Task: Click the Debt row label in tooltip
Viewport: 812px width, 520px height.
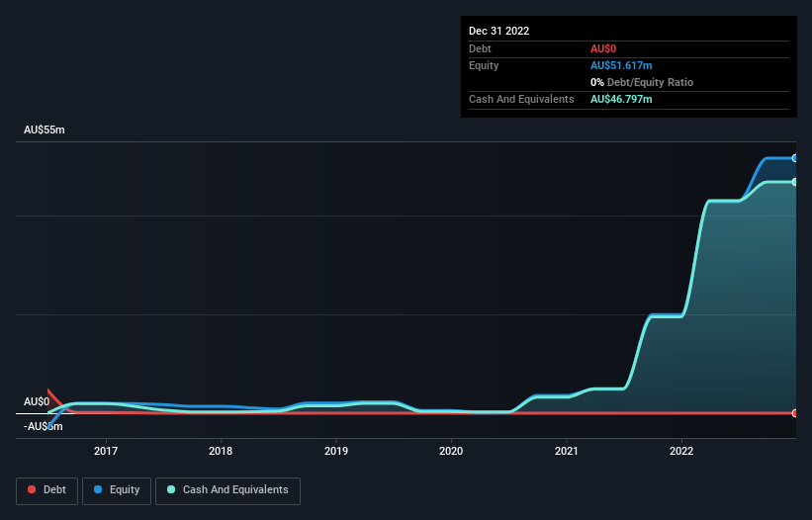Action: tap(480, 48)
